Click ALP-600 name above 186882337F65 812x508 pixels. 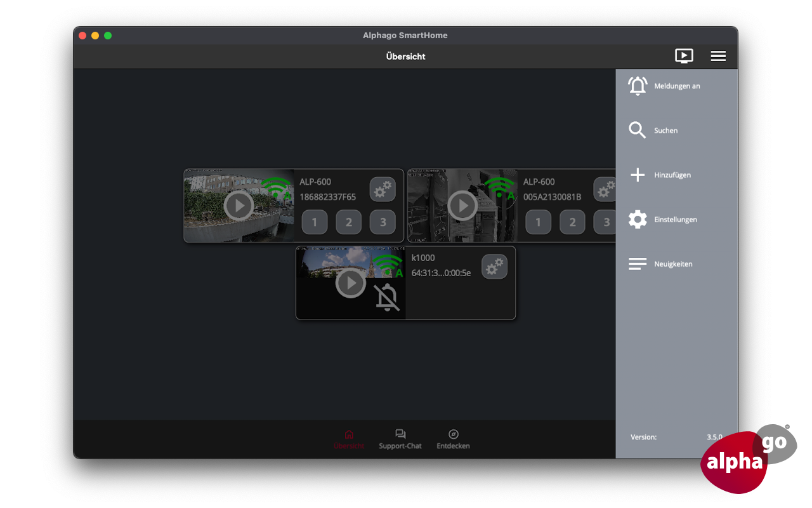click(315, 182)
